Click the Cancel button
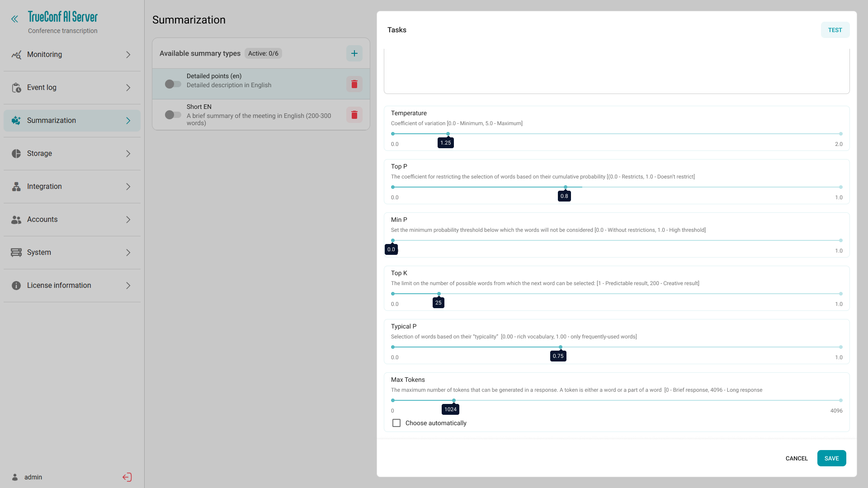Viewport: 868px width, 488px height. [796, 459]
